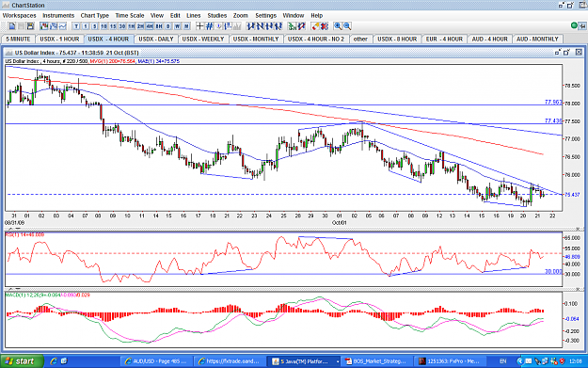Screen dimensions: 588x368
Task: Switch to the USDX - 8 HOUR tab
Action: coord(397,39)
